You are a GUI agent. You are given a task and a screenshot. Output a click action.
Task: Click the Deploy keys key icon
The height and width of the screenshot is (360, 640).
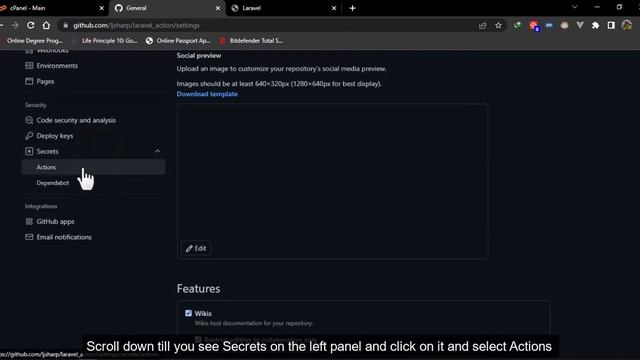(x=29, y=136)
